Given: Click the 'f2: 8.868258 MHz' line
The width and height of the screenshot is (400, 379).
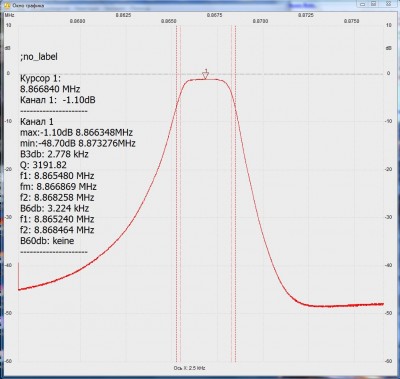Looking at the screenshot, I should tap(57, 197).
